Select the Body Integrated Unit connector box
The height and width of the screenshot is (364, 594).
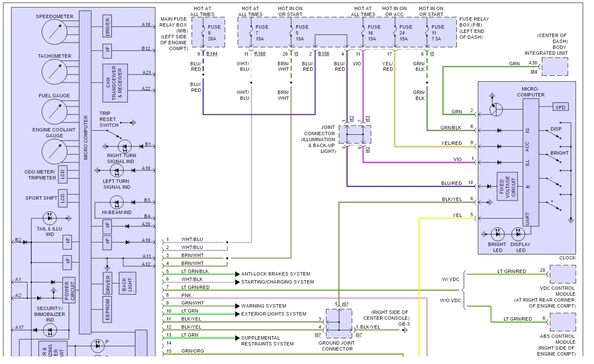pyautogui.click(x=555, y=67)
